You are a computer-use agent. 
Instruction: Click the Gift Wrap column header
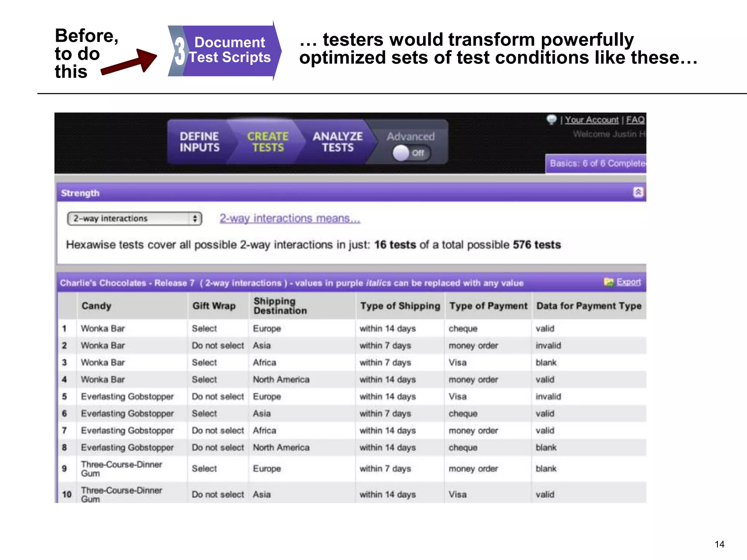(214, 306)
